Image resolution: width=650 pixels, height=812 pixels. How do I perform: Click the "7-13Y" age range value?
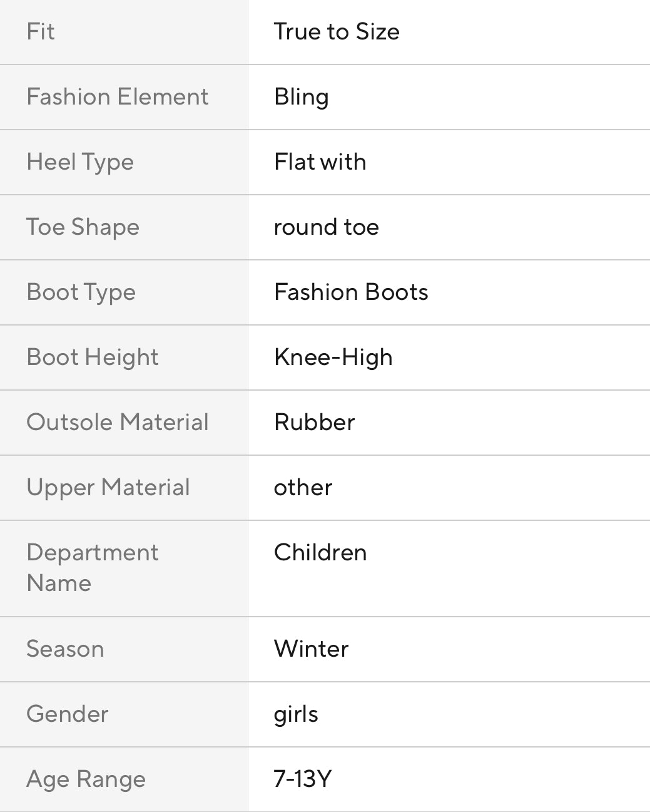pos(302,779)
